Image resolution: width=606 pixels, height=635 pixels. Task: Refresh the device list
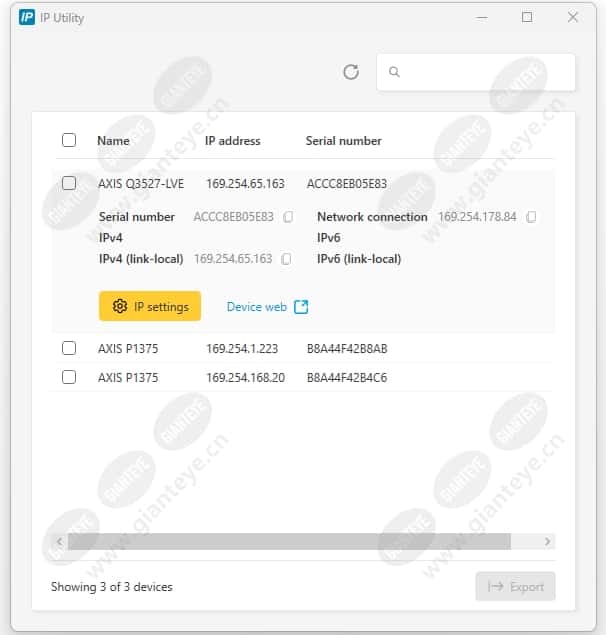[x=351, y=72]
